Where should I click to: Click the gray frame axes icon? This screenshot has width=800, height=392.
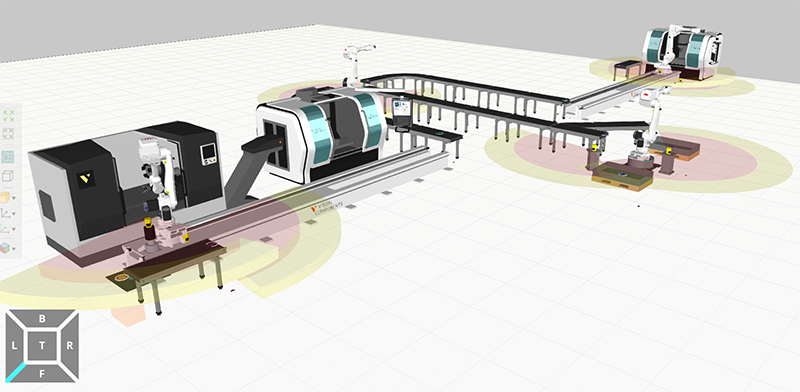point(6,213)
